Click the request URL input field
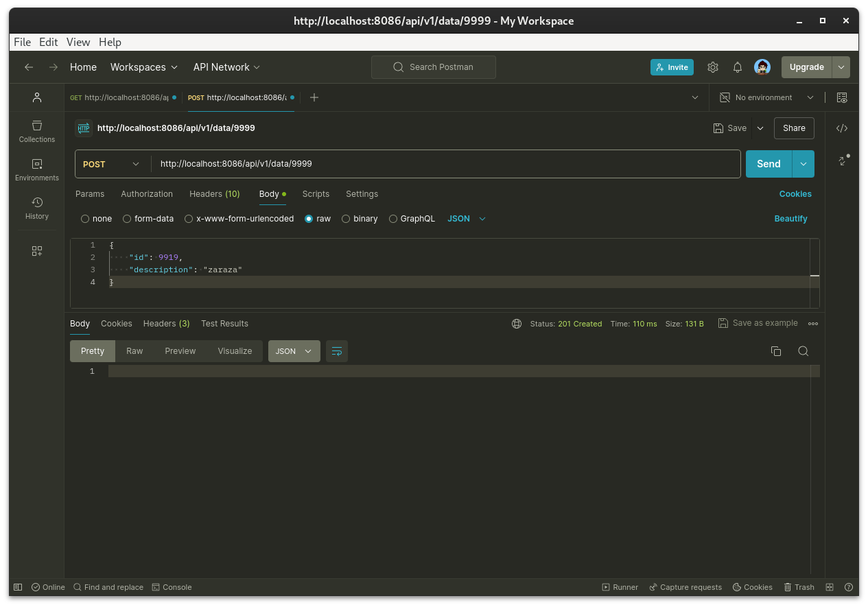Viewport: 868px width, 607px height. pos(446,164)
